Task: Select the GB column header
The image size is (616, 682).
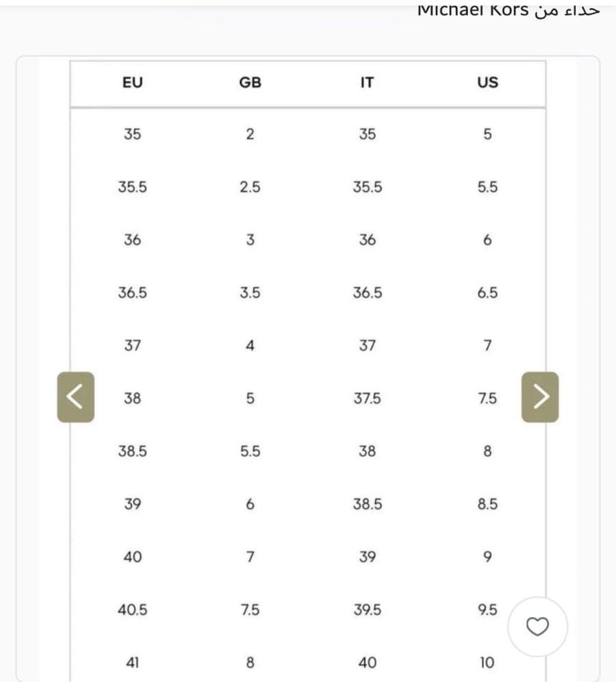Action: click(250, 82)
